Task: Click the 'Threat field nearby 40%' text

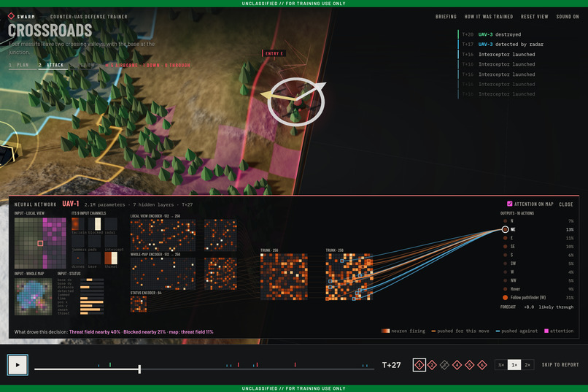Action: tap(95, 332)
